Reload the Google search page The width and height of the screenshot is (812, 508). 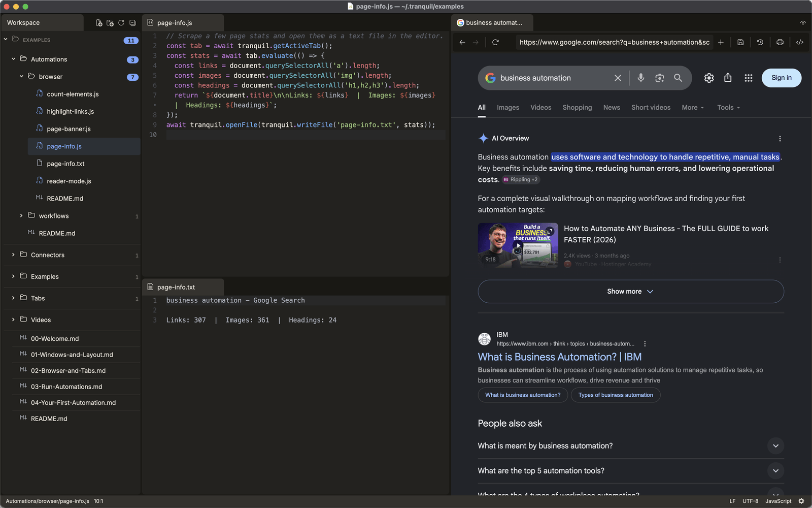[x=495, y=42]
